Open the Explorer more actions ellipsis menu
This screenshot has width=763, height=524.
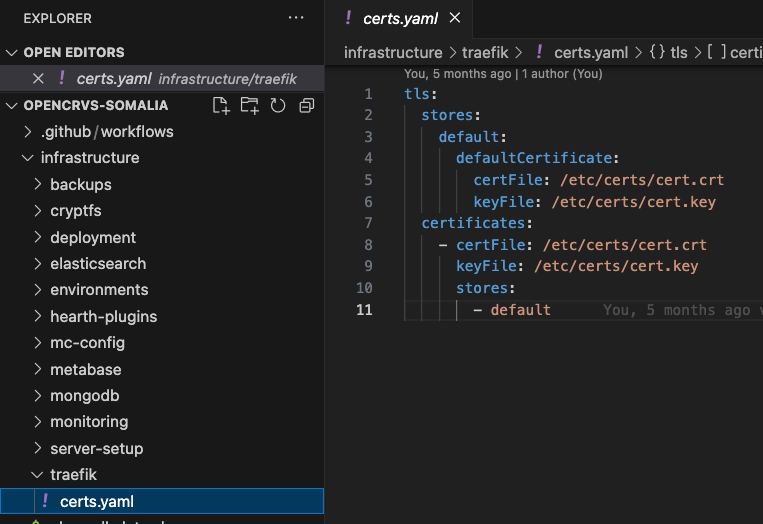295,18
